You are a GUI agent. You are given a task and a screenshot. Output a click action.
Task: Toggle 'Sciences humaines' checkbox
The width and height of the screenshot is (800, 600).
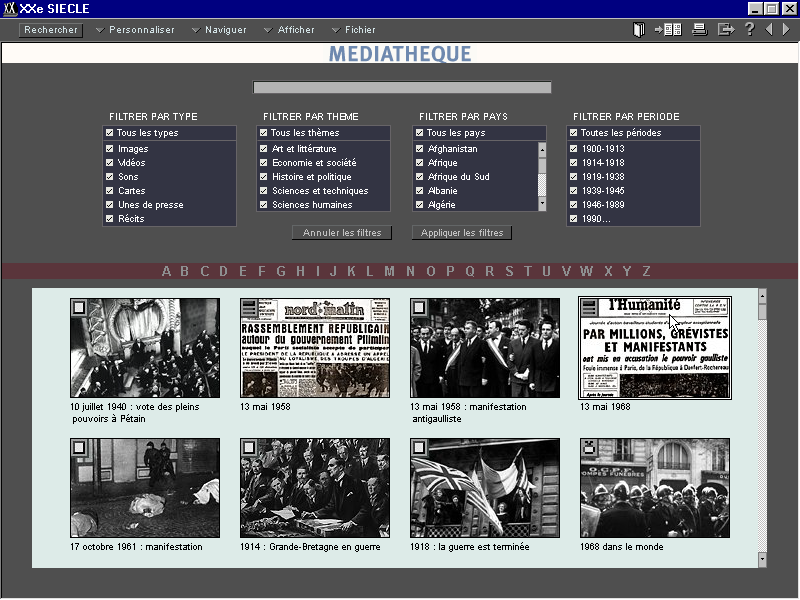coord(264,205)
